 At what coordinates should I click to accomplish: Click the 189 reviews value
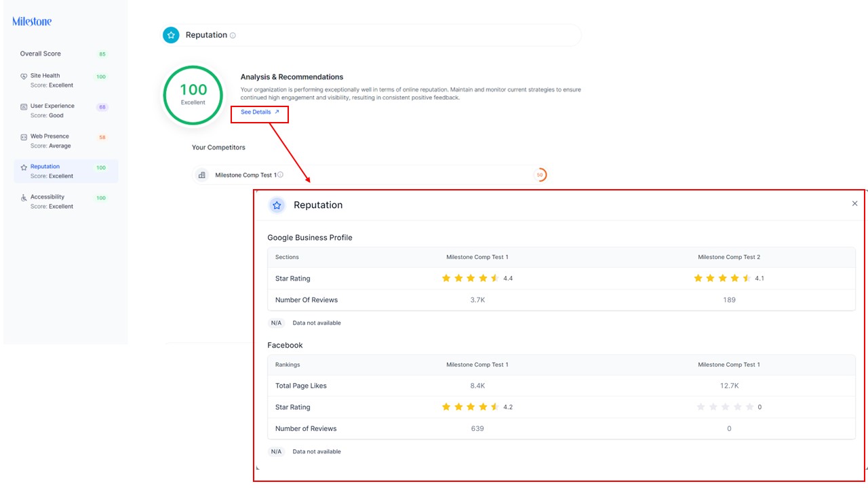[x=729, y=300]
